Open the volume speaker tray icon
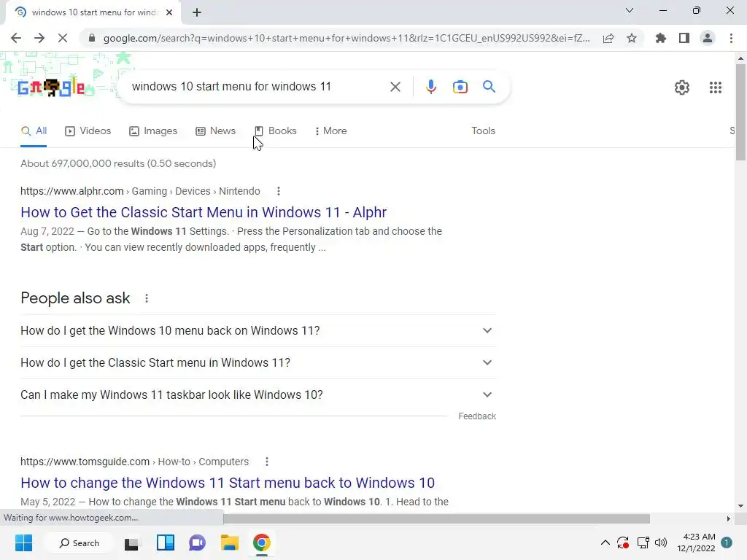 (661, 542)
